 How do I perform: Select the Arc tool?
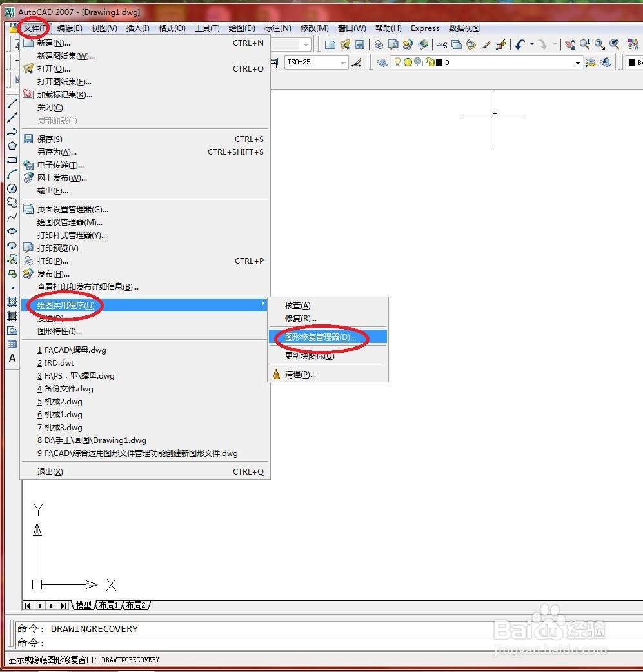12,174
